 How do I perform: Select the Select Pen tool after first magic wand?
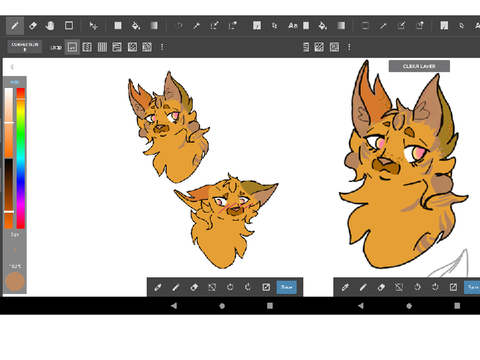[x=214, y=26]
